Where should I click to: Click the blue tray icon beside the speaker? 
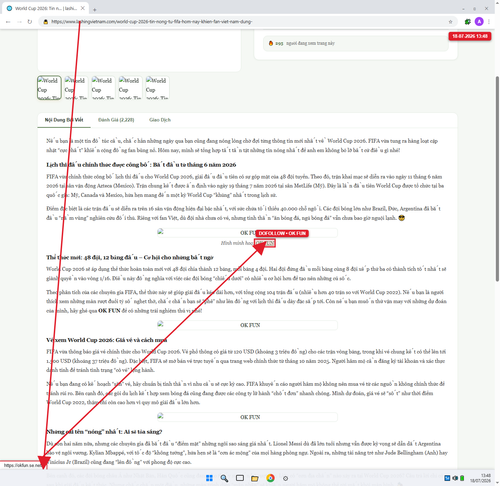point(447,478)
